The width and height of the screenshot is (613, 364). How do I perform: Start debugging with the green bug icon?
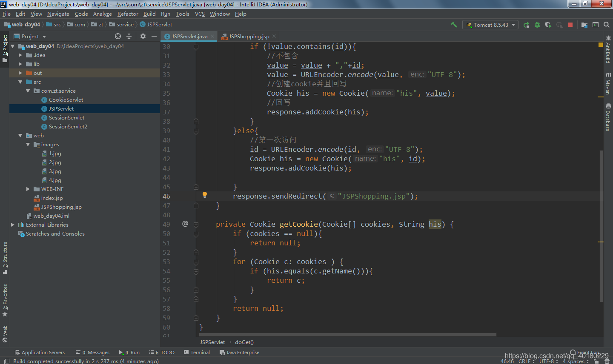coord(537,25)
